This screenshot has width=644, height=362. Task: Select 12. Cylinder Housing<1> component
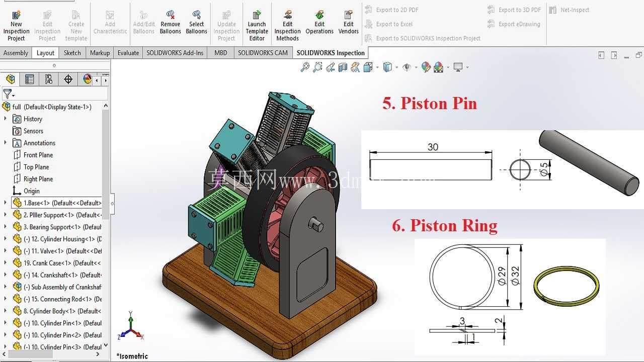pos(62,239)
